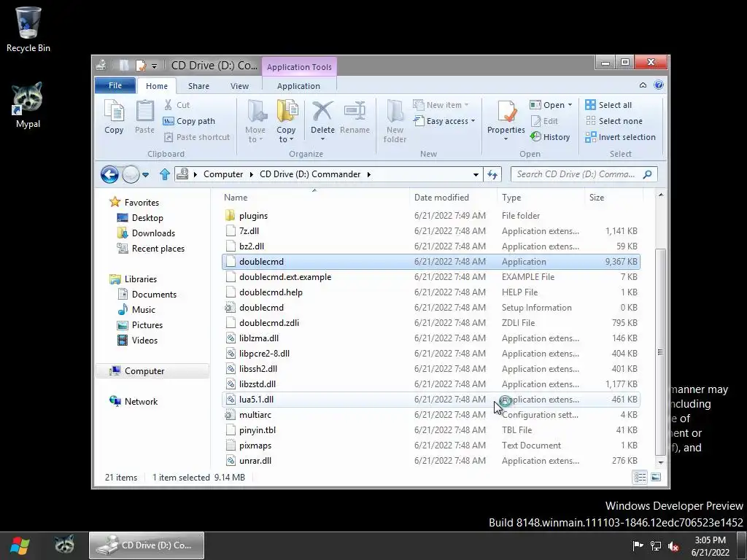Expand the Easy access dropdown

click(x=444, y=121)
